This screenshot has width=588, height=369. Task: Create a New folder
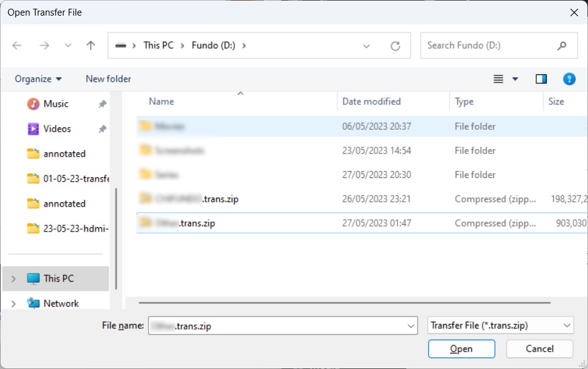click(x=108, y=79)
